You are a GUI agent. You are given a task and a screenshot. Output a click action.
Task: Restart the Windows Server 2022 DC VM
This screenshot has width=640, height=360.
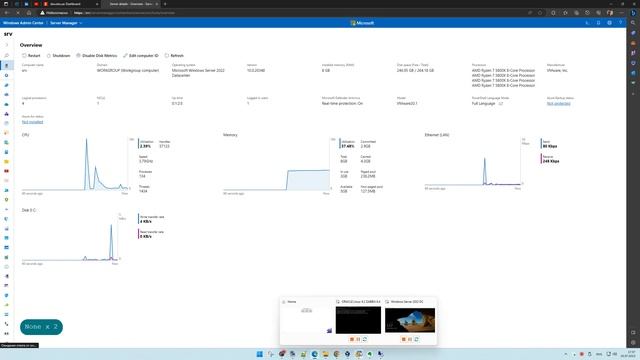[x=416, y=339]
